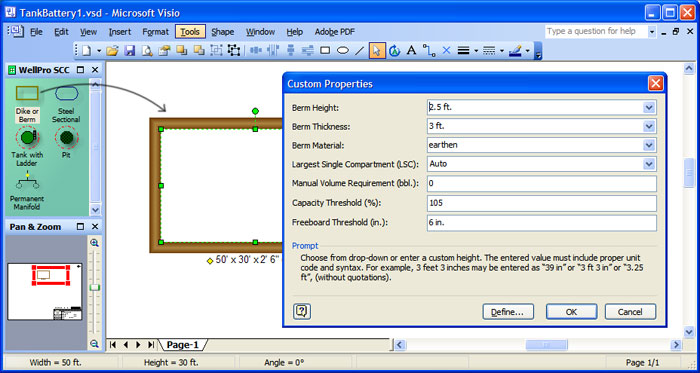The height and width of the screenshot is (373, 700).
Task: Switch to the Page-1 tab
Action: click(182, 345)
